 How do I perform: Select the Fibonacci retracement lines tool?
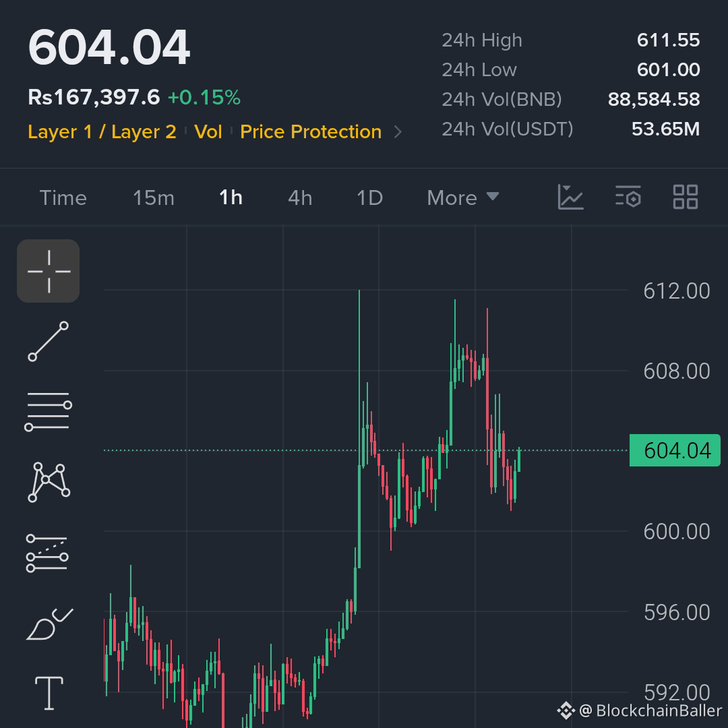point(47,553)
